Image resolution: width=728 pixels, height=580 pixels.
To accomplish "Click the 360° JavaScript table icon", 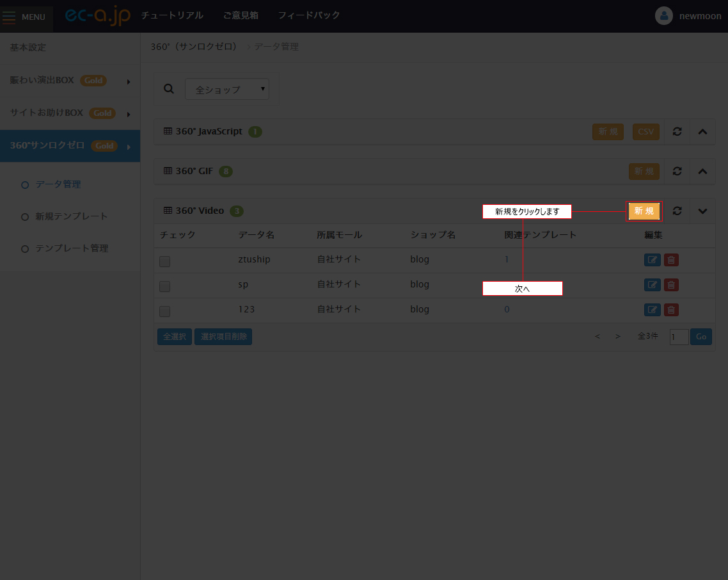I will [168, 131].
